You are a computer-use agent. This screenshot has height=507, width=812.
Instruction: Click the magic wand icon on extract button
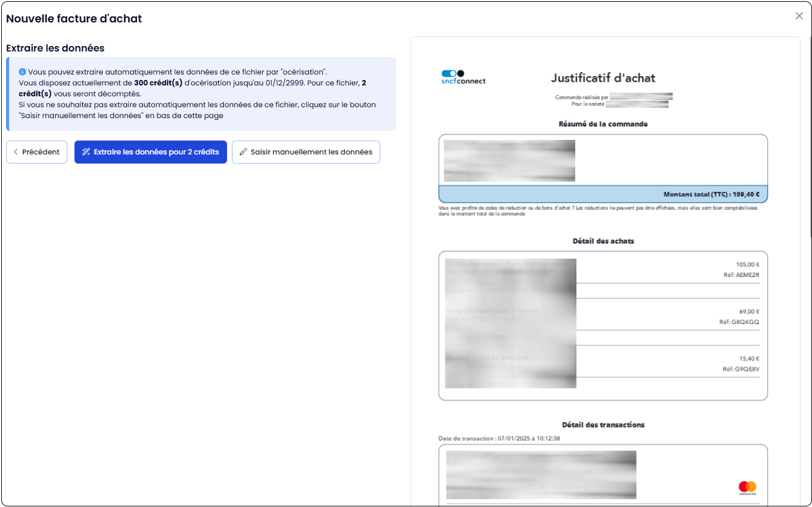coord(86,152)
